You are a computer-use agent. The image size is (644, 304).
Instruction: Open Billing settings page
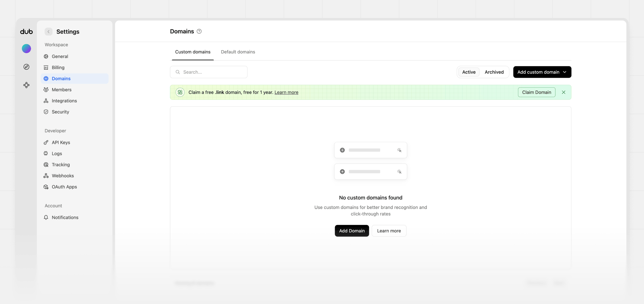pos(75,68)
